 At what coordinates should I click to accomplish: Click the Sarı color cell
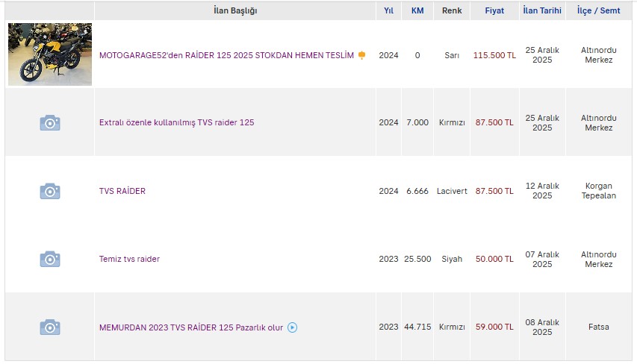[x=452, y=55]
